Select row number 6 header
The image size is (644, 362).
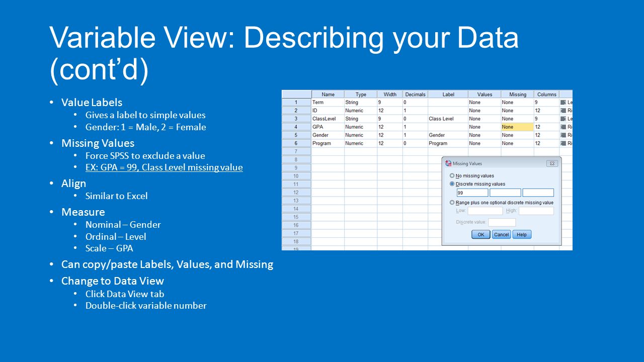click(296, 143)
